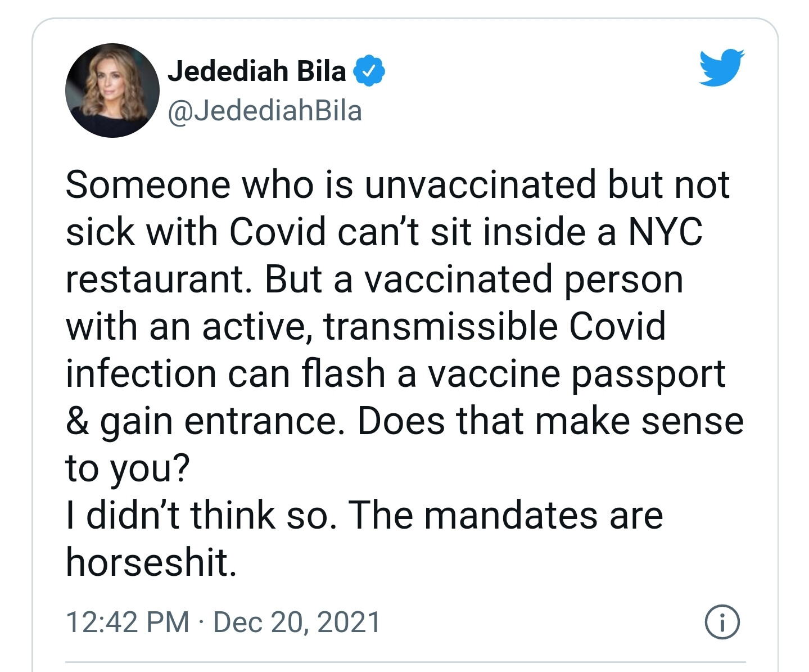Image resolution: width=809 pixels, height=672 pixels.
Task: Click the display name Jedediah Bila
Action: click(x=256, y=71)
